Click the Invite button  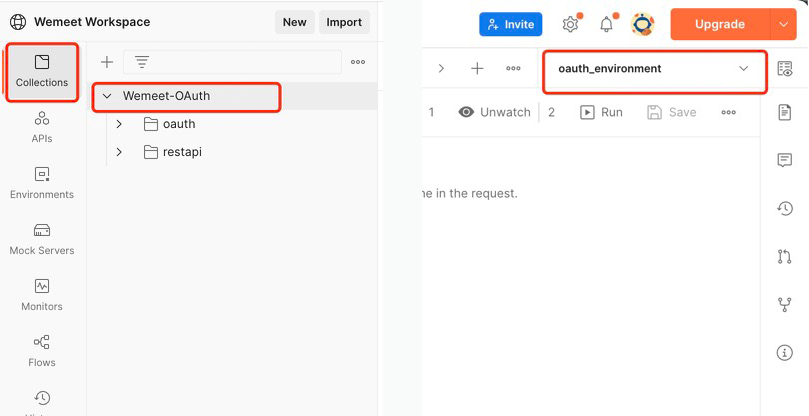[x=511, y=24]
